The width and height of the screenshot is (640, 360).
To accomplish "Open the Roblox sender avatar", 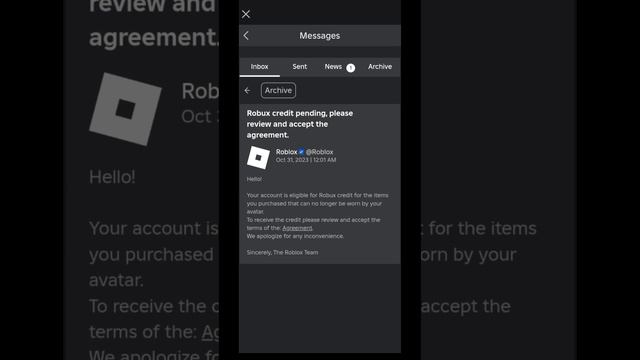I will pyautogui.click(x=258, y=157).
